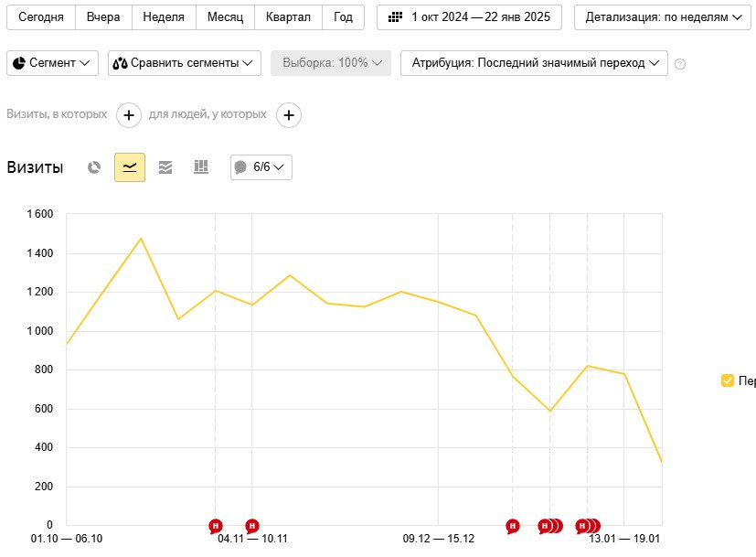Switch to stacked area chart view
Screen dimensions: 756x557
(165, 167)
